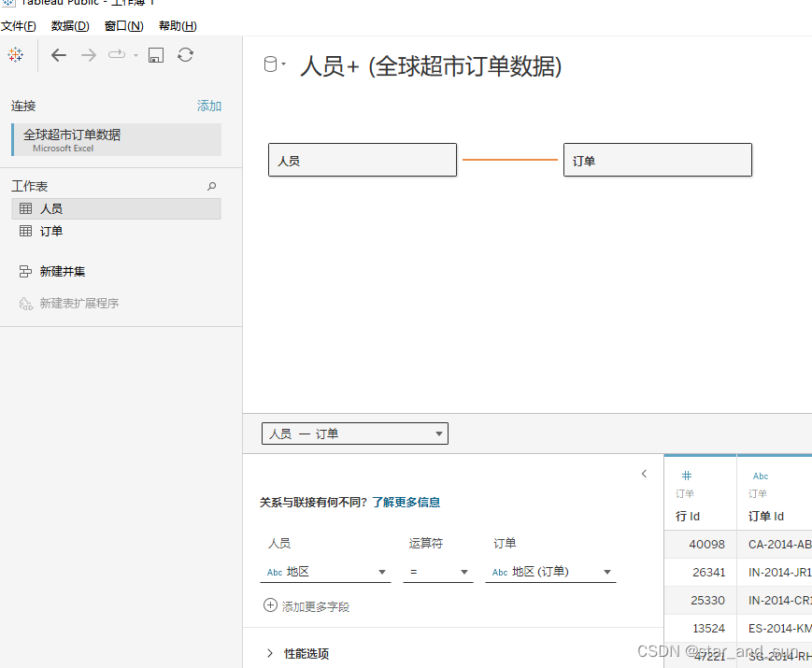812x668 pixels.
Task: Click the 添加 link to add a connection
Action: pyautogui.click(x=209, y=106)
